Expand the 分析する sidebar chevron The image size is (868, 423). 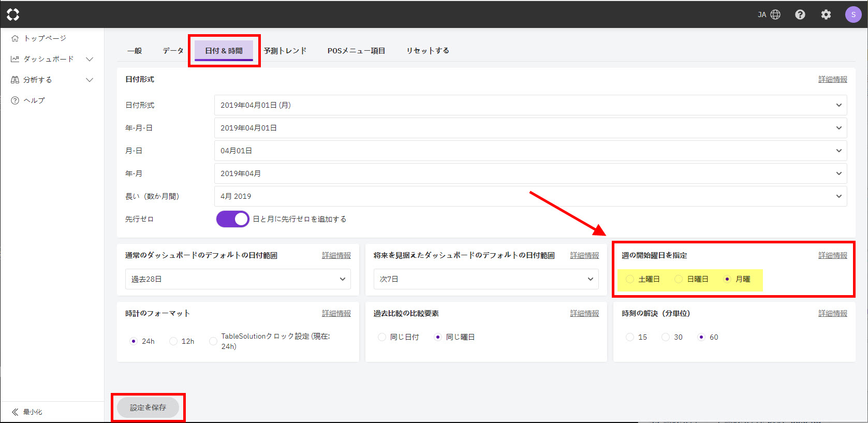tap(90, 80)
